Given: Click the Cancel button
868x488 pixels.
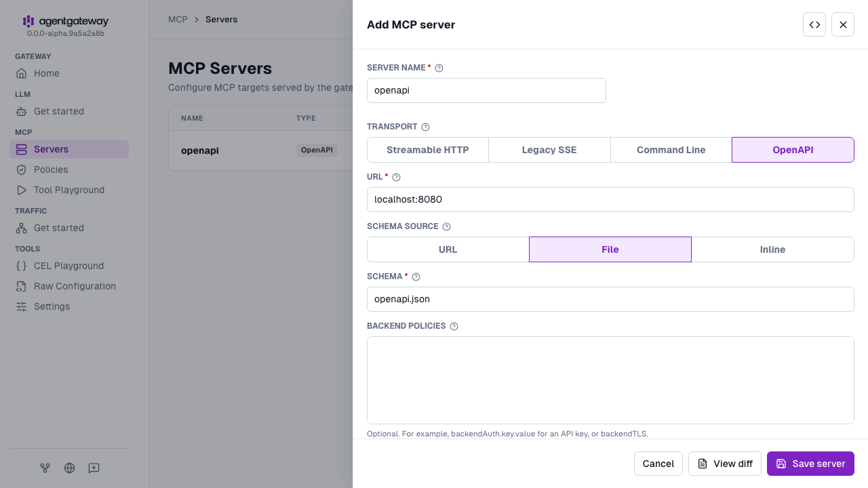Looking at the screenshot, I should [658, 464].
